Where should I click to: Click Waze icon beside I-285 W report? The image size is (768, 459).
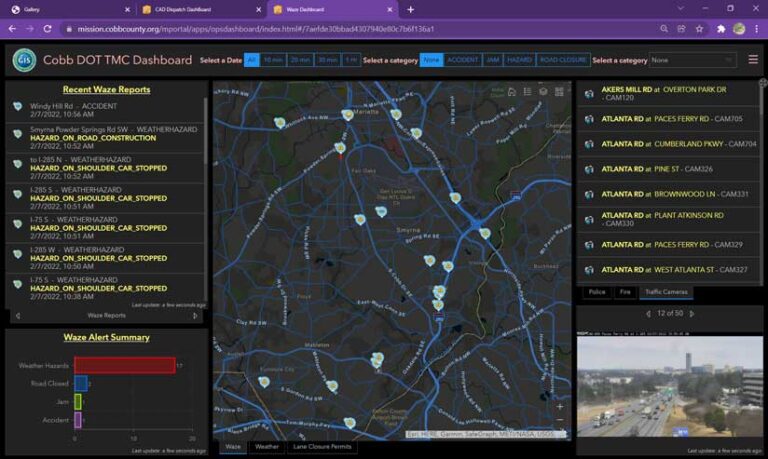pos(18,254)
